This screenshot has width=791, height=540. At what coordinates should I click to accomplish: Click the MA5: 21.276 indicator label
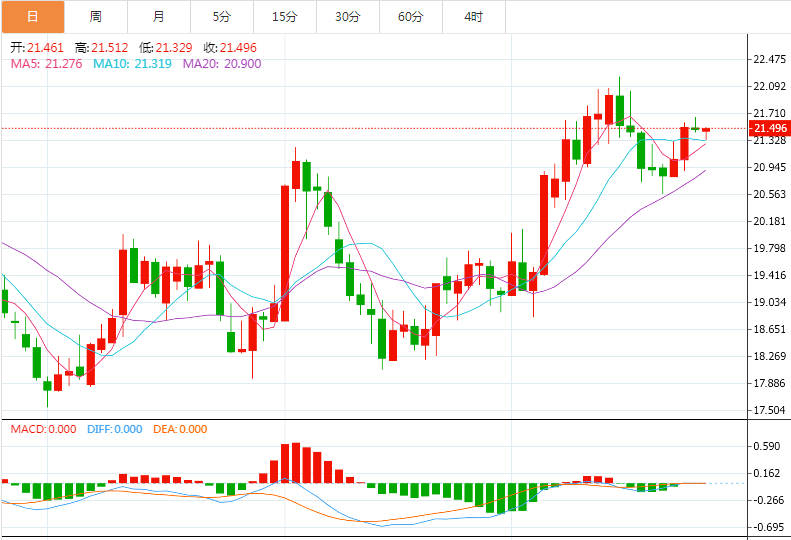pyautogui.click(x=46, y=64)
